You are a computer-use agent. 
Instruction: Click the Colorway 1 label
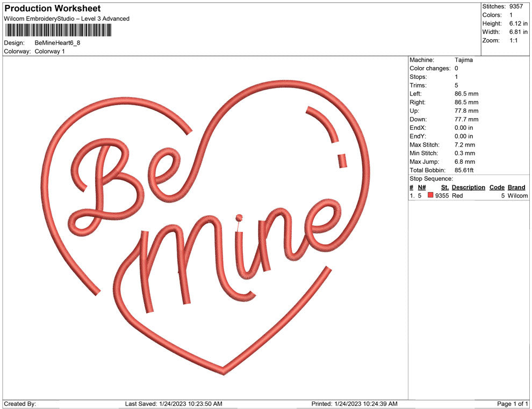(49, 51)
